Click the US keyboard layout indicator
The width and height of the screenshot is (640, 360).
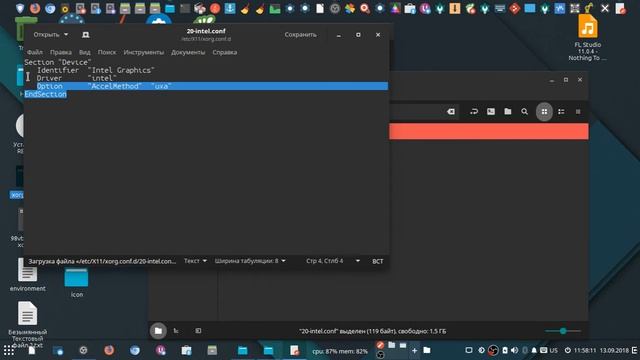(553, 350)
